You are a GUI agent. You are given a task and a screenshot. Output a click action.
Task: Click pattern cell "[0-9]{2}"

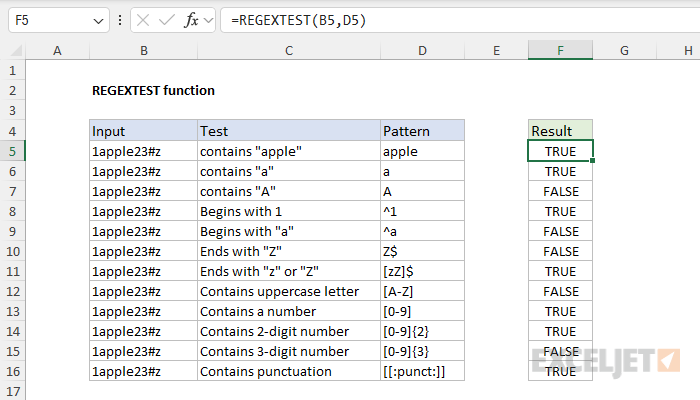point(422,331)
